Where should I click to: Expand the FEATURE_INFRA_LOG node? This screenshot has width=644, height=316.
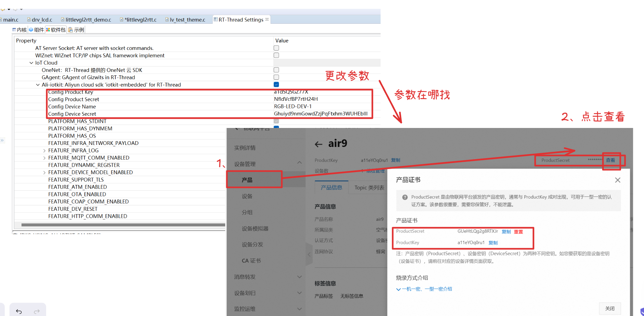pos(44,150)
